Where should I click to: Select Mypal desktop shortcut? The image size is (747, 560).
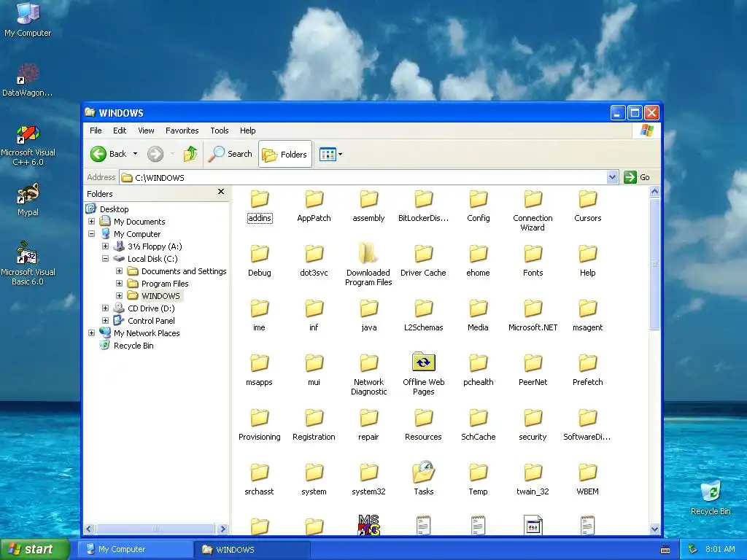click(28, 200)
